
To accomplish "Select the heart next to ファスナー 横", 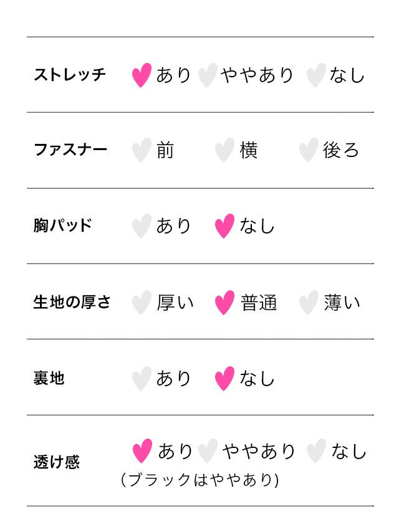I will point(224,151).
